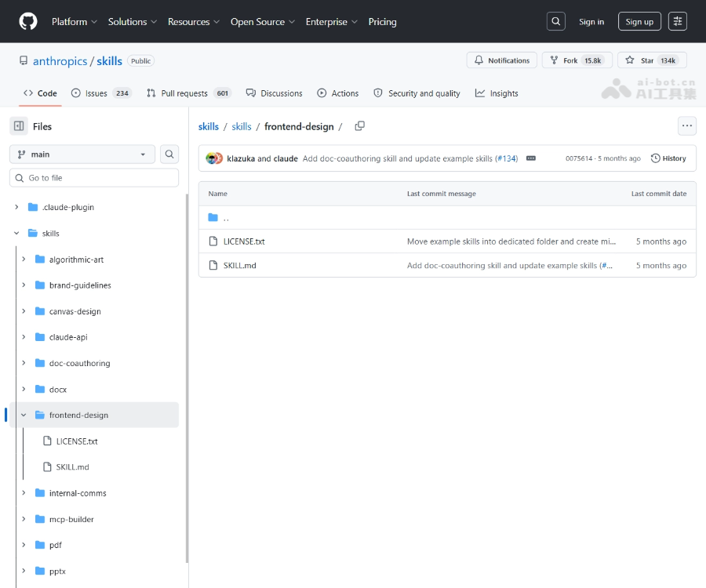Expand the brand-guidelines folder chevron
The height and width of the screenshot is (588, 706).
(x=24, y=285)
